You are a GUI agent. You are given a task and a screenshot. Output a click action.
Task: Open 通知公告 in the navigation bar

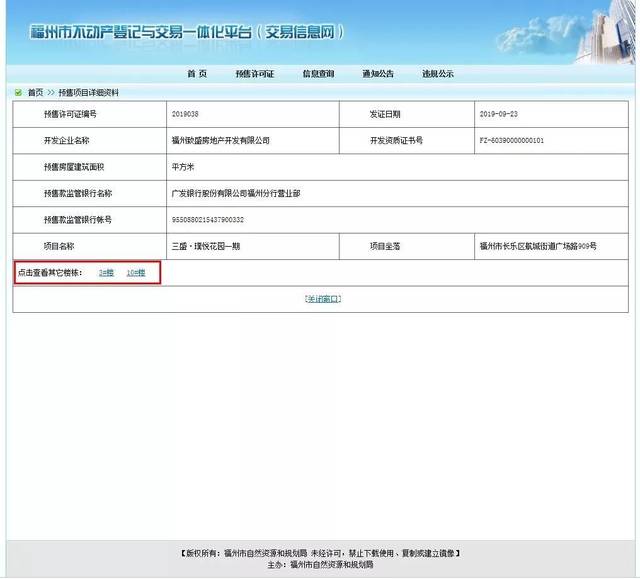(378, 74)
